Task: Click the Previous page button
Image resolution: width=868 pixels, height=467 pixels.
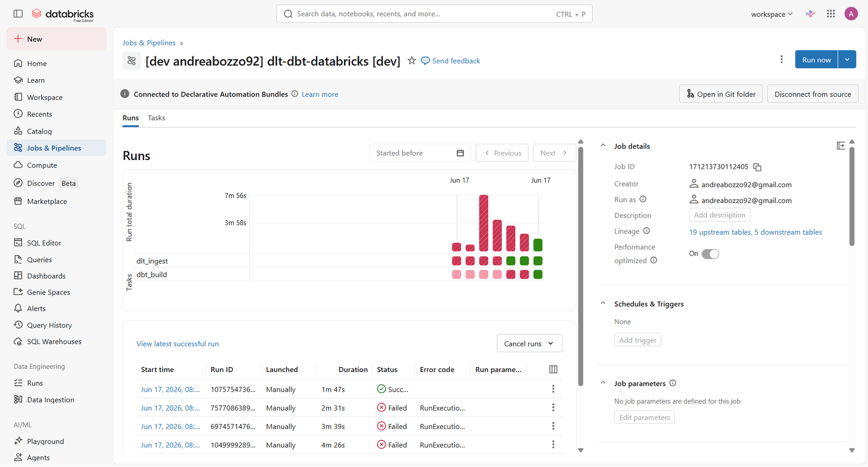Action: [502, 153]
